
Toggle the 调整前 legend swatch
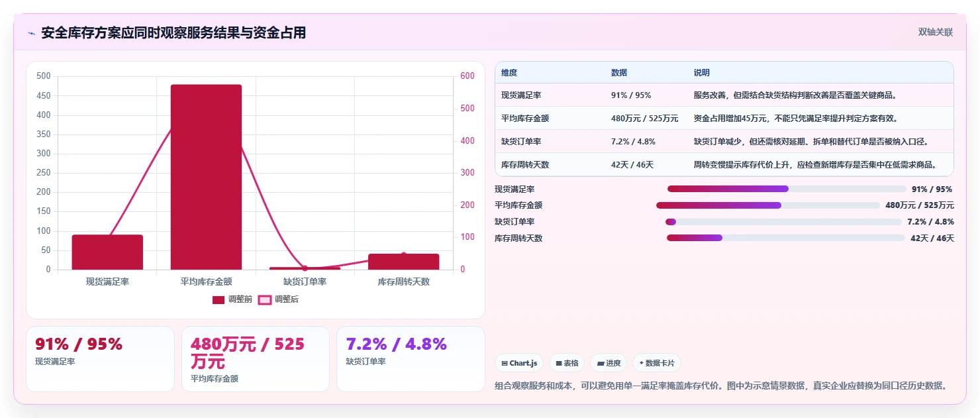219,300
